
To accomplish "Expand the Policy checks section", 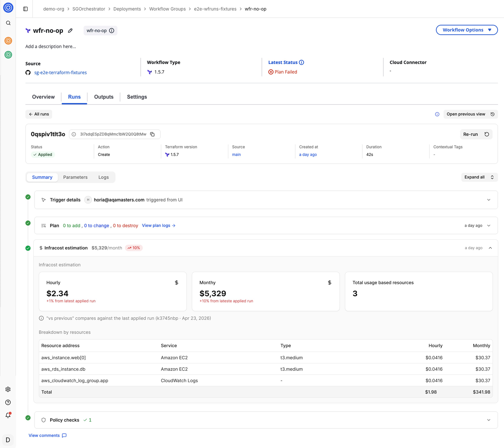I will [x=489, y=420].
